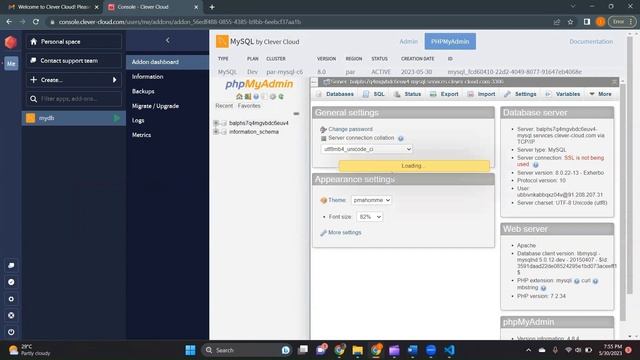Click the MySQL orange logo icon
The image size is (640, 360).
tap(222, 41)
